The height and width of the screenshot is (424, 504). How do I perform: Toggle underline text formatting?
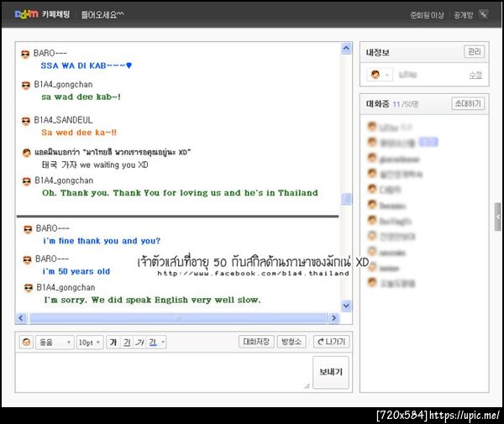coord(127,342)
